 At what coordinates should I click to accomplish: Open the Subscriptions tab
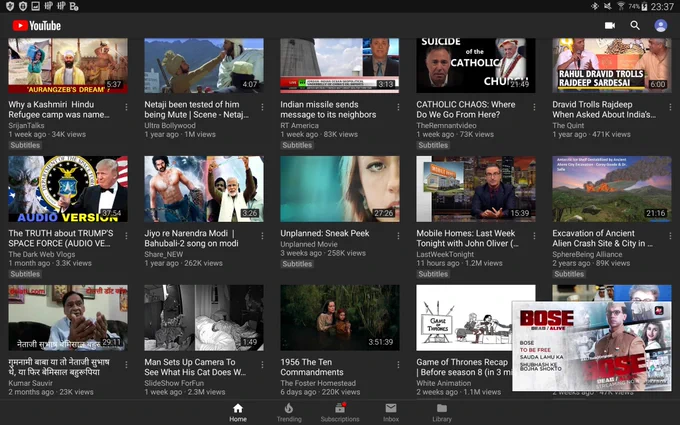click(340, 412)
